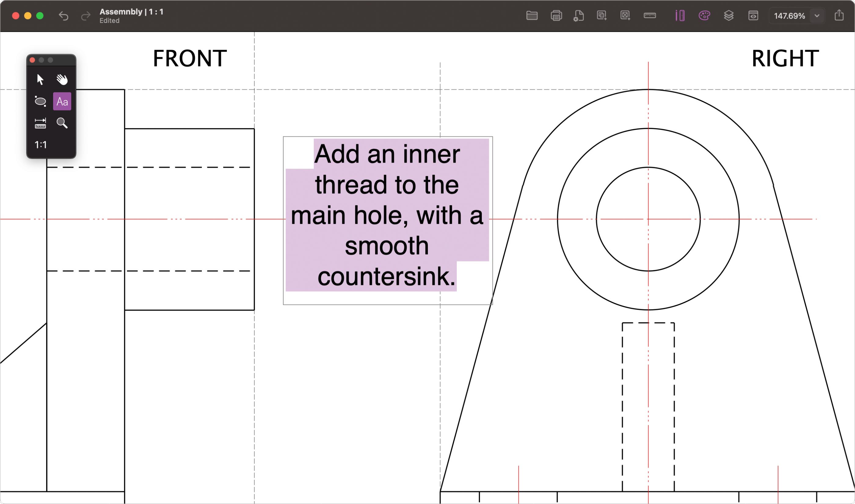Open the layers panel
The height and width of the screenshot is (504, 855).
729,16
